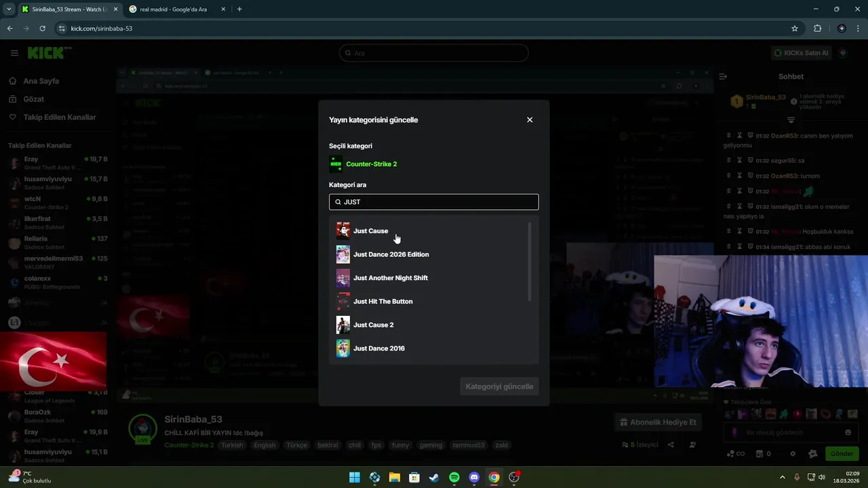Click the Gönder send button
Viewport: 868px width, 488px height.
(842, 453)
